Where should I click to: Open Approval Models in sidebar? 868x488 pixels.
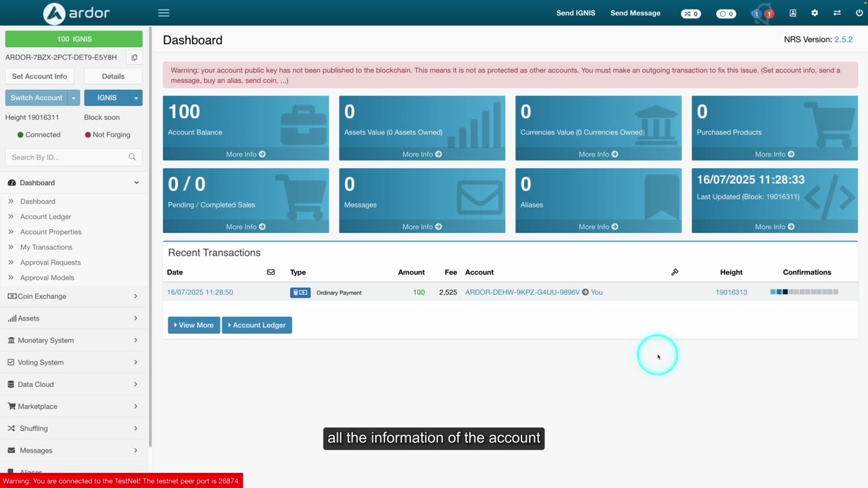(47, 278)
